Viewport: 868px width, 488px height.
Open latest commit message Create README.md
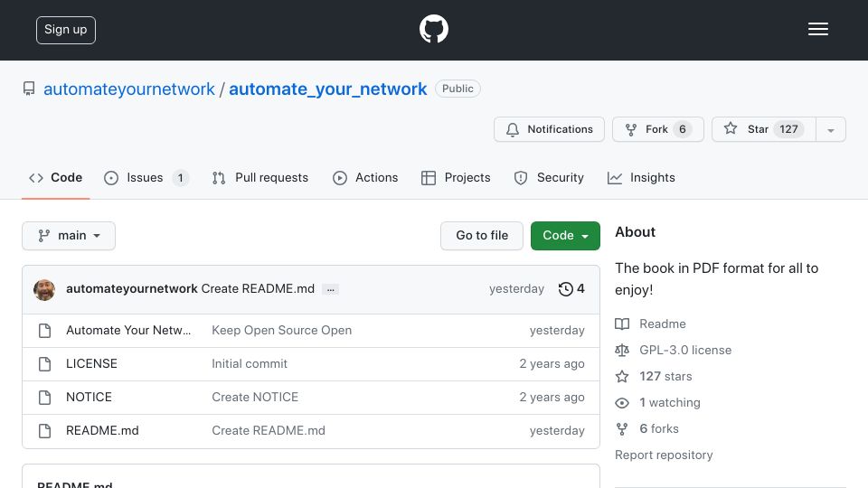258,289
